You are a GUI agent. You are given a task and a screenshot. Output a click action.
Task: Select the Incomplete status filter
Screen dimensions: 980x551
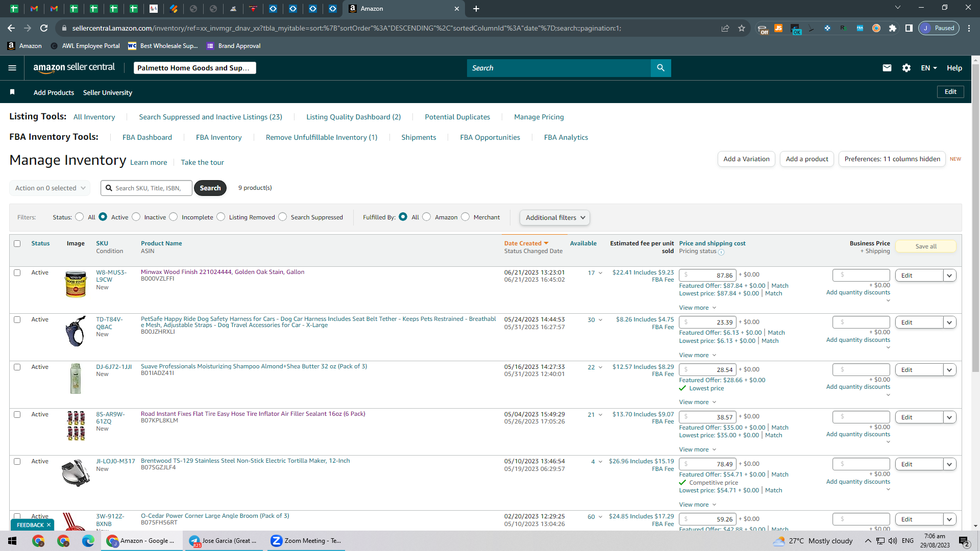click(x=174, y=217)
